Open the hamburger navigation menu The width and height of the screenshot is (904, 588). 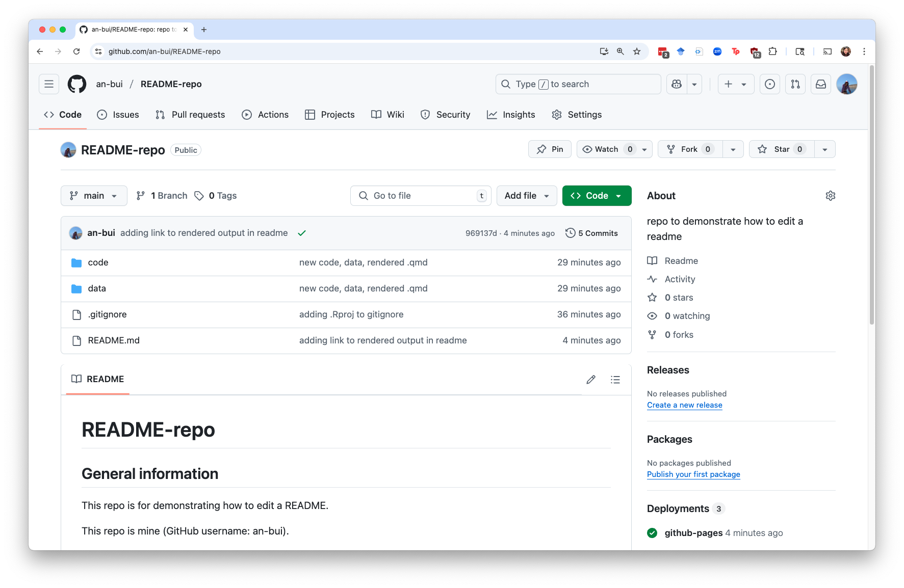(x=49, y=84)
